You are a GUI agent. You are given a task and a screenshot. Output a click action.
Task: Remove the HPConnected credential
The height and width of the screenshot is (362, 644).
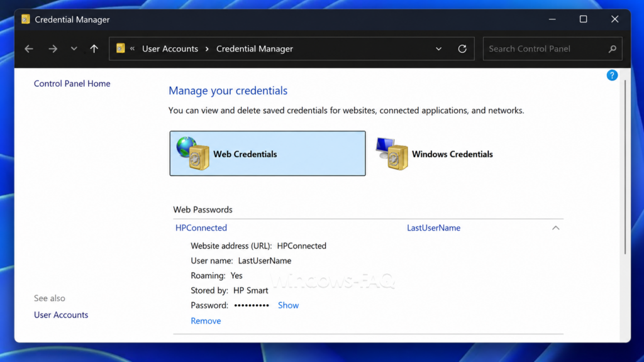point(206,321)
